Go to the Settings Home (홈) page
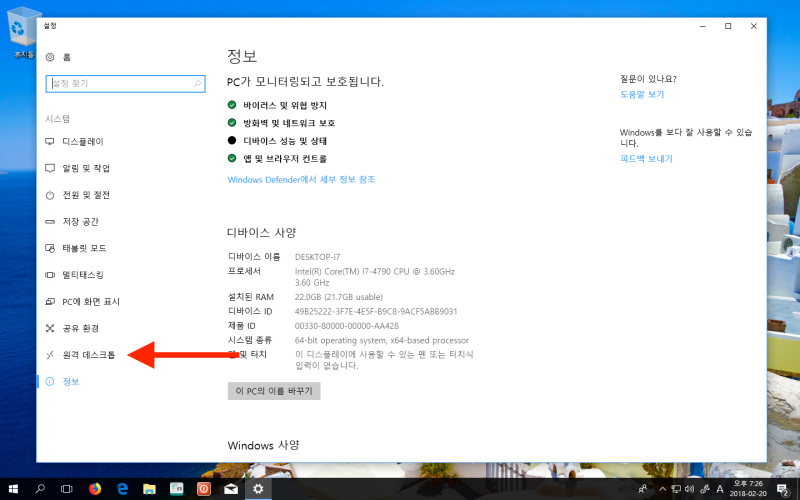The image size is (800, 500). pos(58,57)
